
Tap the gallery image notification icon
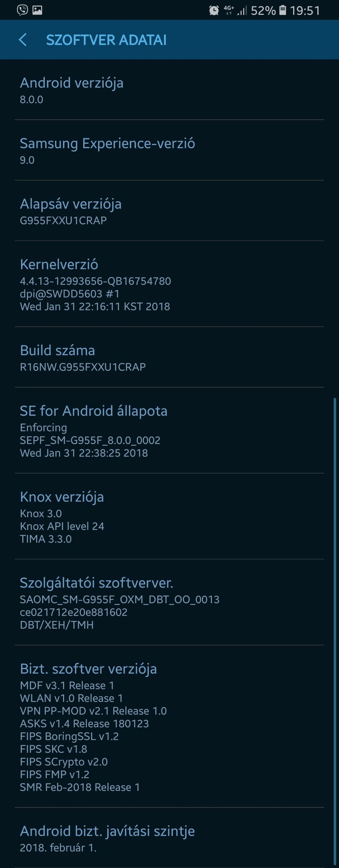[37, 10]
